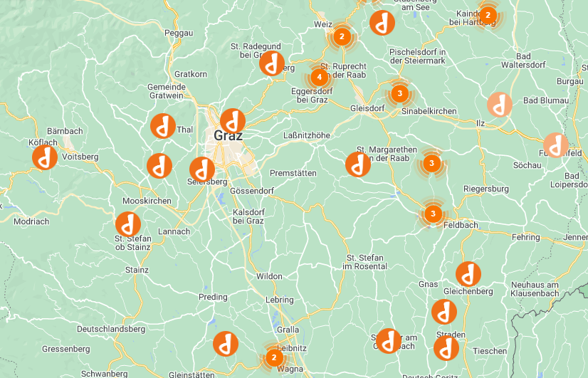Image resolution: width=588 pixels, height=378 pixels.
Task: Expand the 4-marker cluster near Eggersdorf
Action: click(x=319, y=78)
